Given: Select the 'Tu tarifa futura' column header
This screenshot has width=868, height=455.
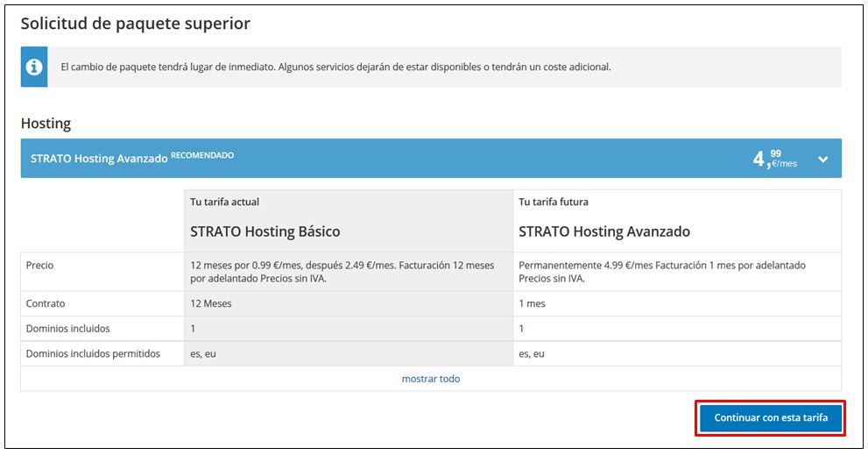Looking at the screenshot, I should pos(554,202).
